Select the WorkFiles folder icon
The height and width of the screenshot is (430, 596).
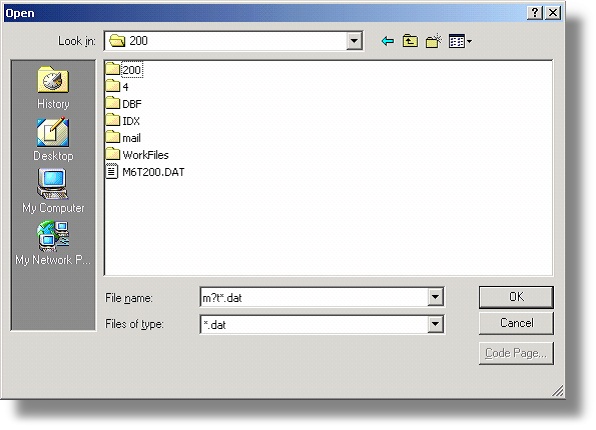(x=113, y=154)
